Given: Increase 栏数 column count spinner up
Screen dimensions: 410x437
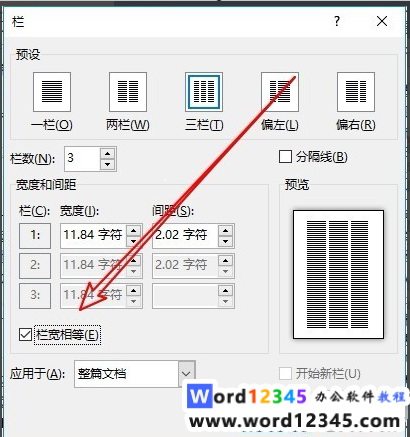Looking at the screenshot, I should point(107,154).
